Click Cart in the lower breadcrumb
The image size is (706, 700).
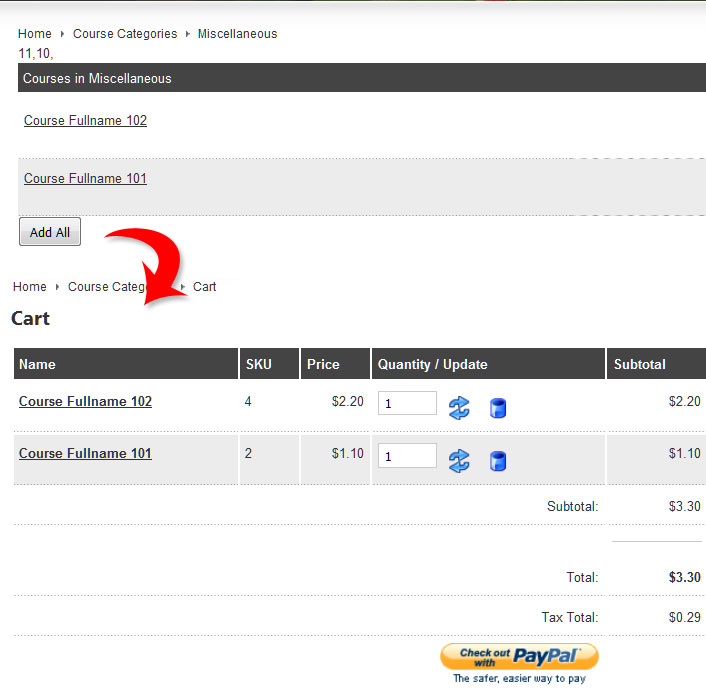(x=204, y=287)
